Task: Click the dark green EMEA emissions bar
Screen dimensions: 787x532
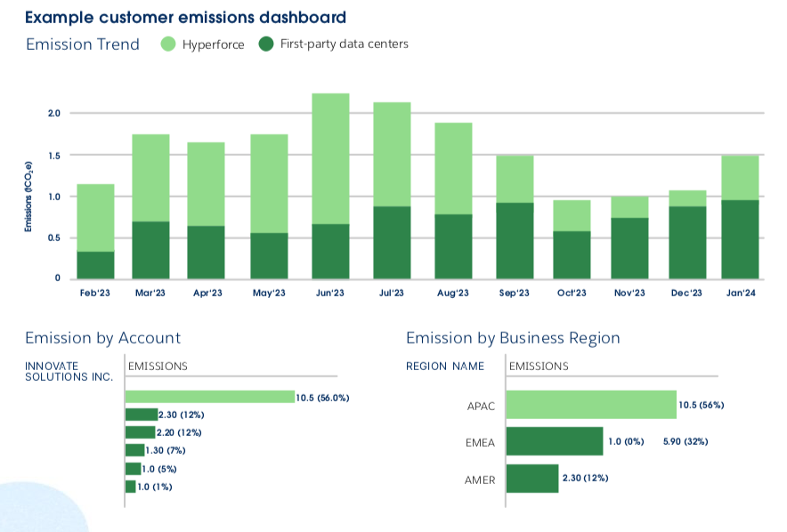Action: [555, 441]
